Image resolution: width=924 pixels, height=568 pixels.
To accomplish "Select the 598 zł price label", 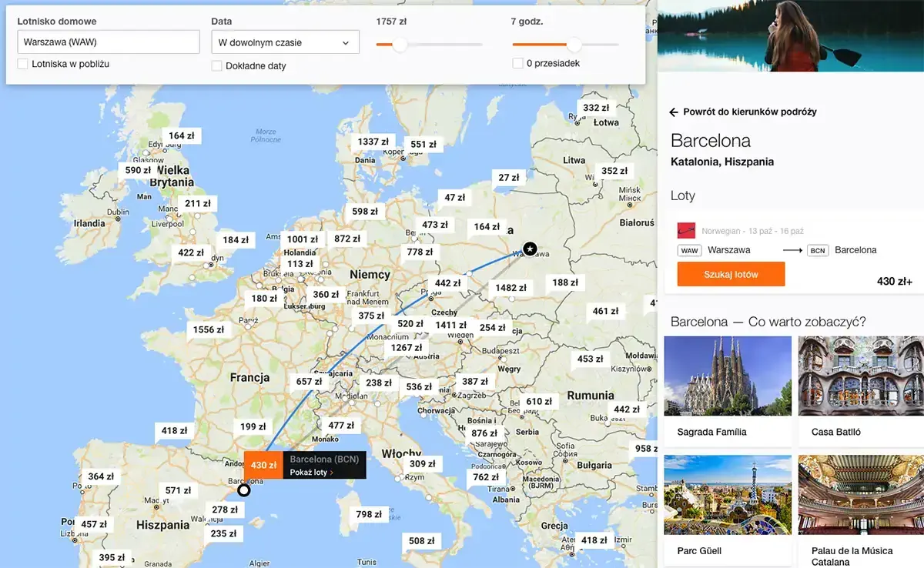I will pyautogui.click(x=365, y=212).
